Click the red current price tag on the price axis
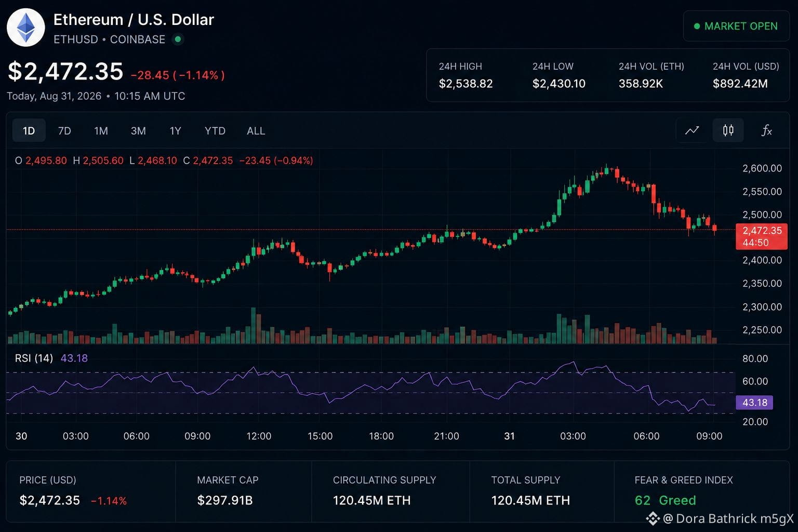The height and width of the screenshot is (532, 798). click(762, 236)
